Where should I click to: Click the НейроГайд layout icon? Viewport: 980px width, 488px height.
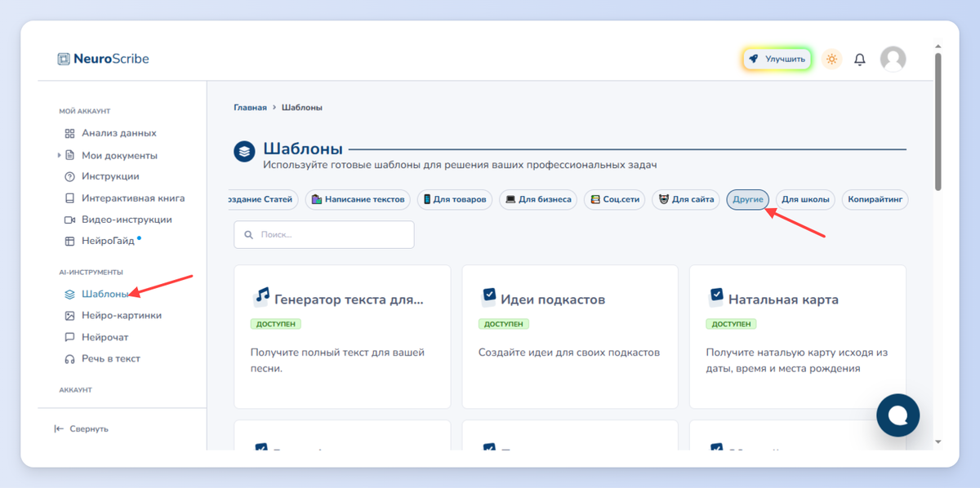[x=69, y=242]
